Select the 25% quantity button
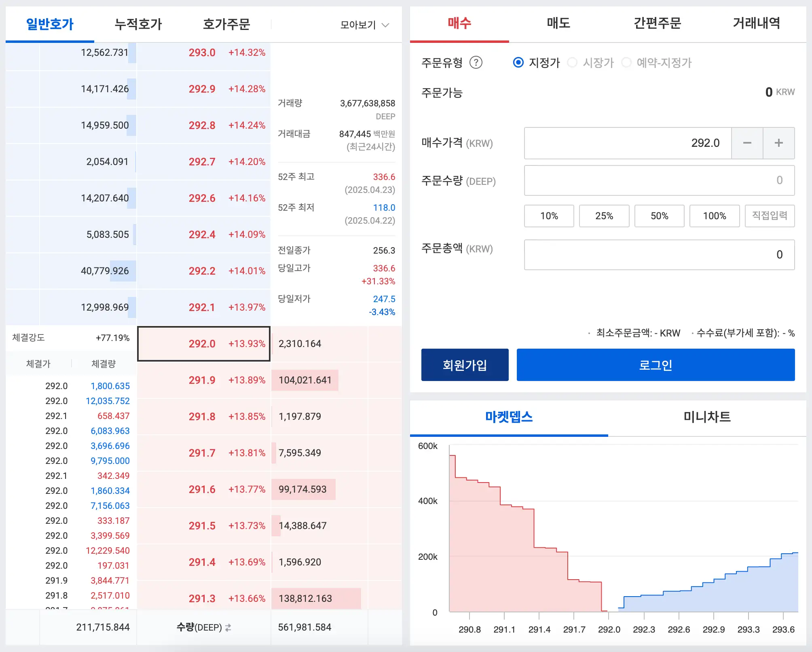Screen dimensions: 812x652 click(604, 216)
